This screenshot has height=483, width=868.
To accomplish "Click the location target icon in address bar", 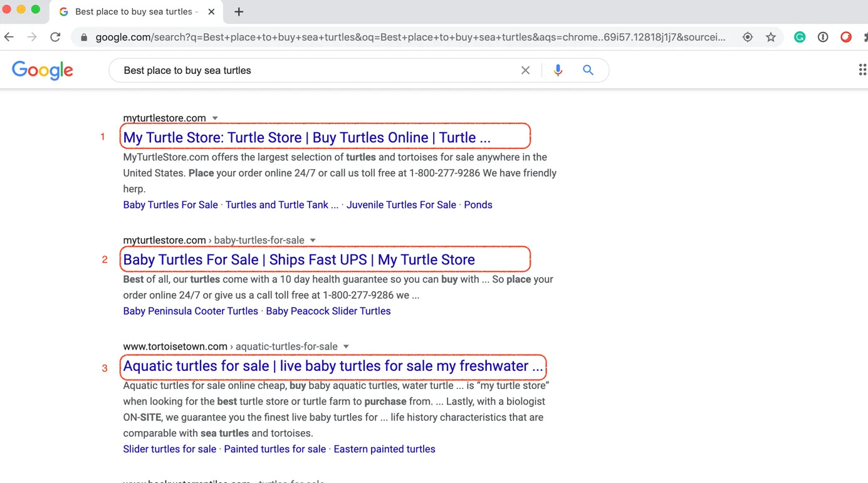I will pyautogui.click(x=748, y=38).
